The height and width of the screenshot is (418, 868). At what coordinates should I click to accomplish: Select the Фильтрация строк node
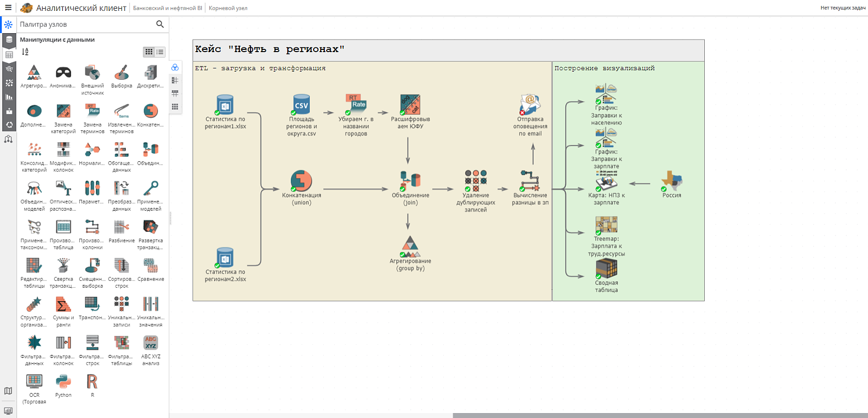92,343
